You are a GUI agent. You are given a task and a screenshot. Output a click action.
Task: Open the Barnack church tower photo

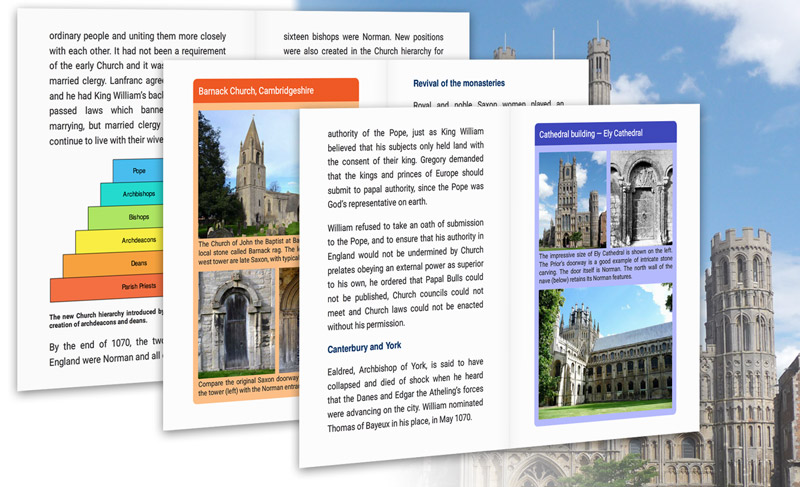click(x=248, y=174)
